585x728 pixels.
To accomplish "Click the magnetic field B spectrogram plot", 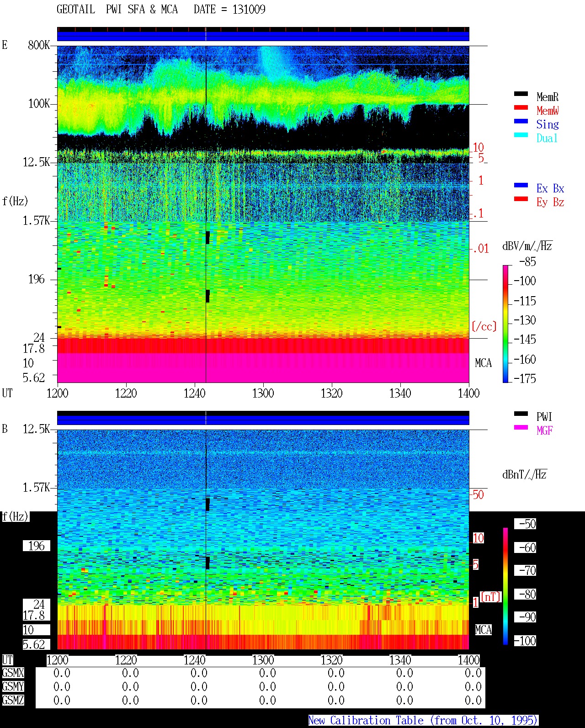I will coord(263,539).
